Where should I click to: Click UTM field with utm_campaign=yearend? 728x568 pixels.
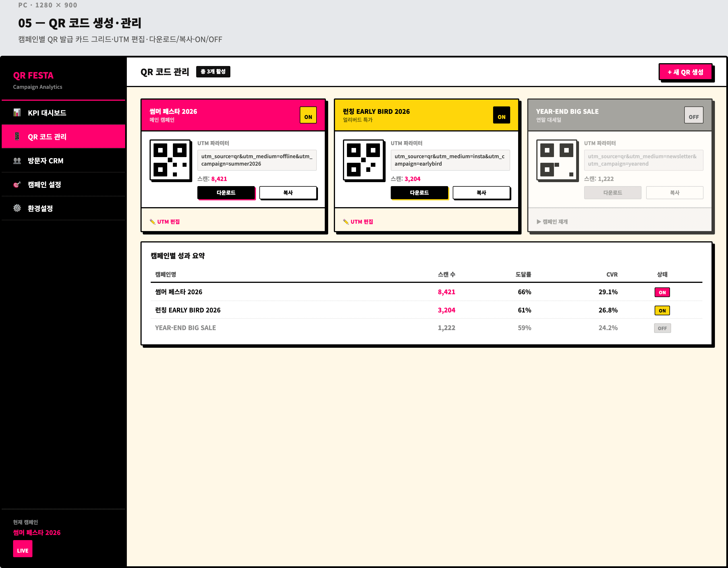[x=644, y=160]
